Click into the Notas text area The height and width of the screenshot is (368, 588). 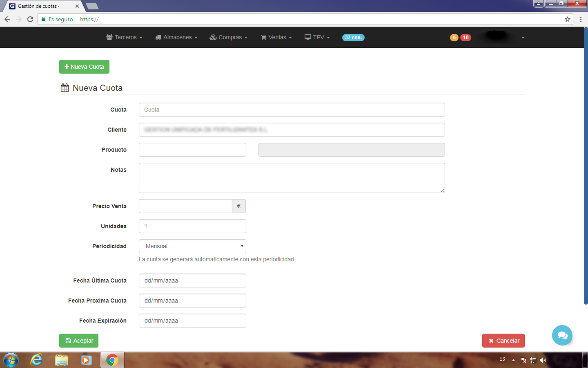point(292,178)
